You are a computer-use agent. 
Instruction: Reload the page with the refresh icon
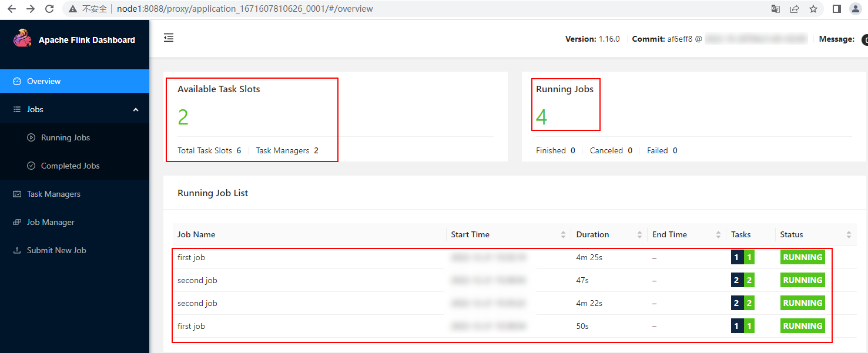(x=49, y=9)
